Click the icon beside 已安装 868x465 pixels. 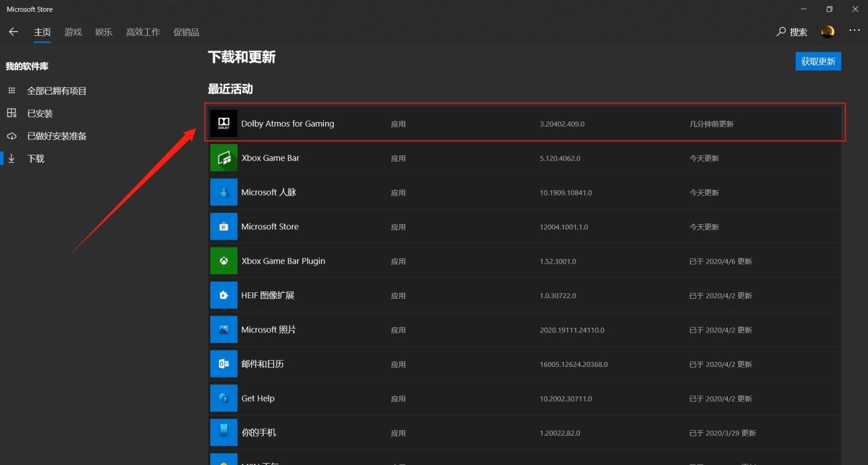coord(11,113)
